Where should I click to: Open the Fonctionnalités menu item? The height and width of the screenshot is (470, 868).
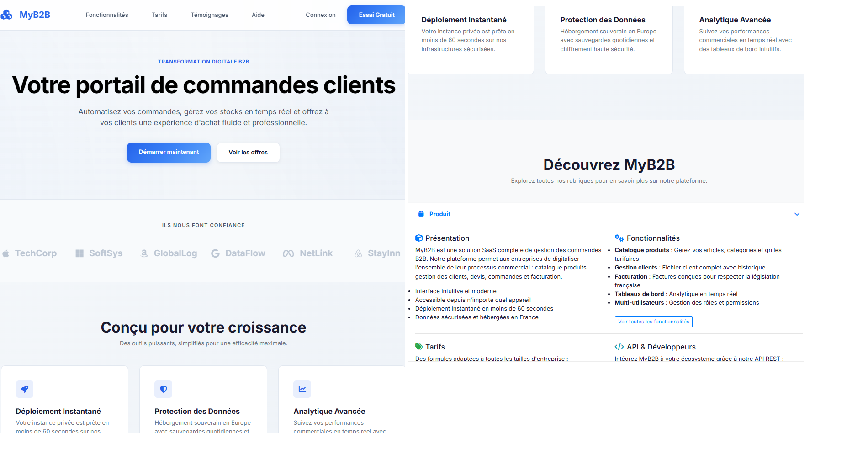click(107, 15)
